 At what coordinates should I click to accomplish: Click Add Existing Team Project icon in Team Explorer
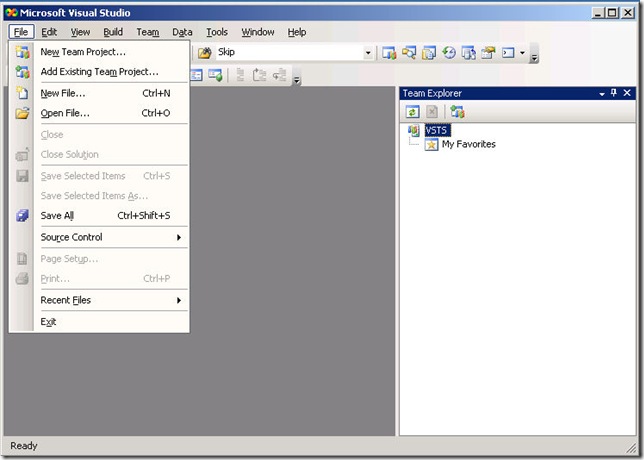click(457, 112)
